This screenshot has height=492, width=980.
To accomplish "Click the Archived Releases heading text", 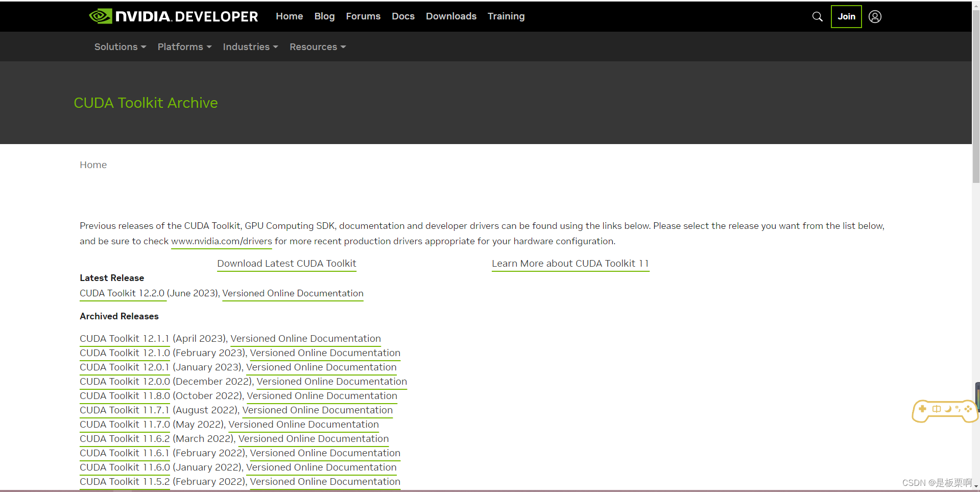I will point(119,316).
